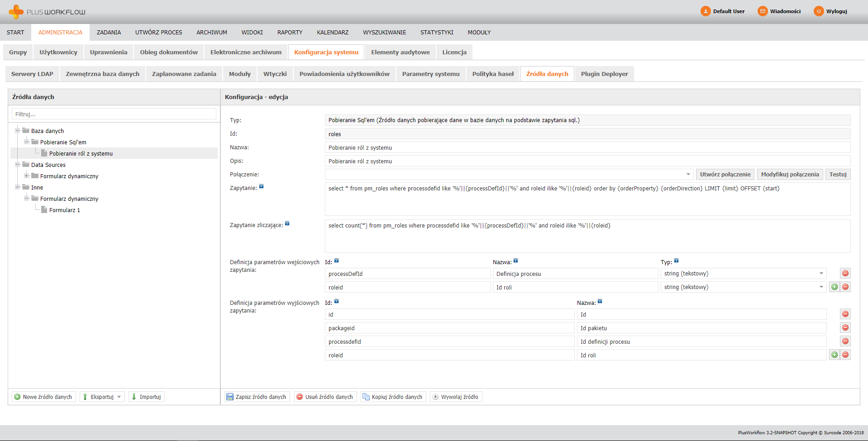The width and height of the screenshot is (868, 441).
Task: Remove the processDefId input parameter row
Action: point(845,273)
